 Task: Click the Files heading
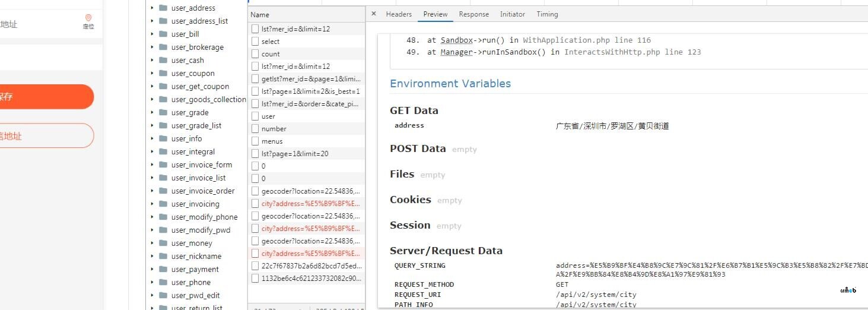tap(402, 174)
